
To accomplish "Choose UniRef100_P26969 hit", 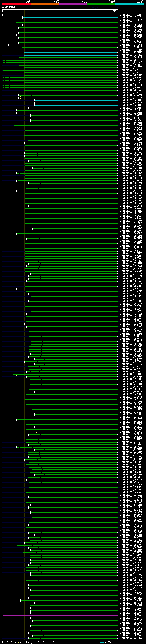I will point(131,55).
